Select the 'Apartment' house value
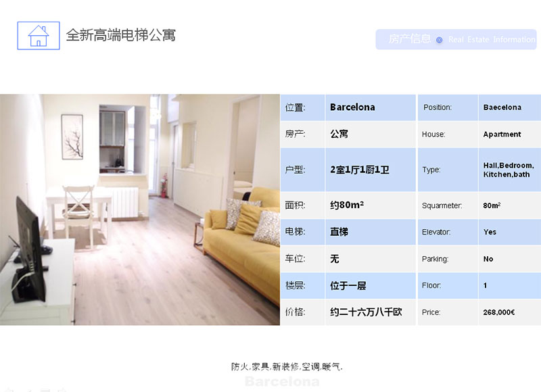 pos(502,134)
